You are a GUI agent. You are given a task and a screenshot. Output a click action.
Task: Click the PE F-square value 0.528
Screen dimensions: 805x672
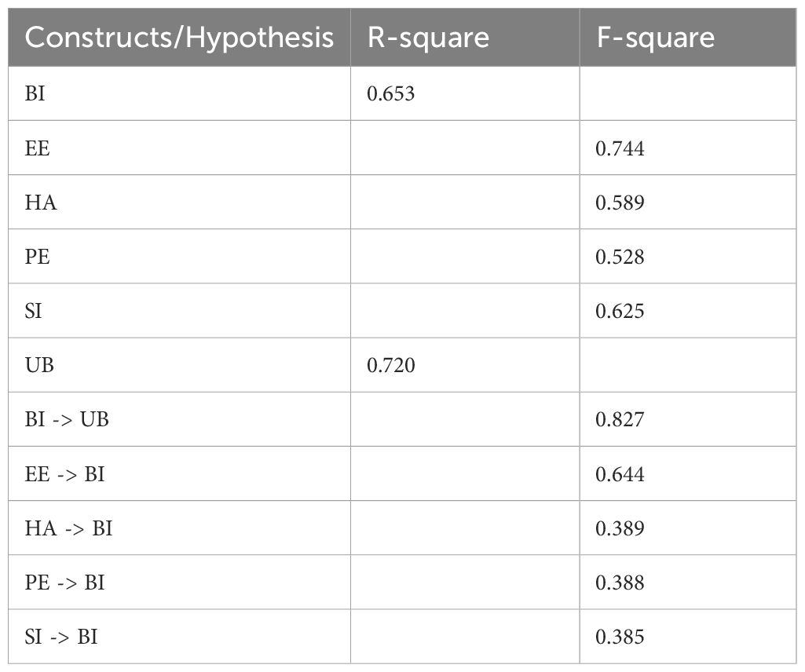[x=620, y=257]
